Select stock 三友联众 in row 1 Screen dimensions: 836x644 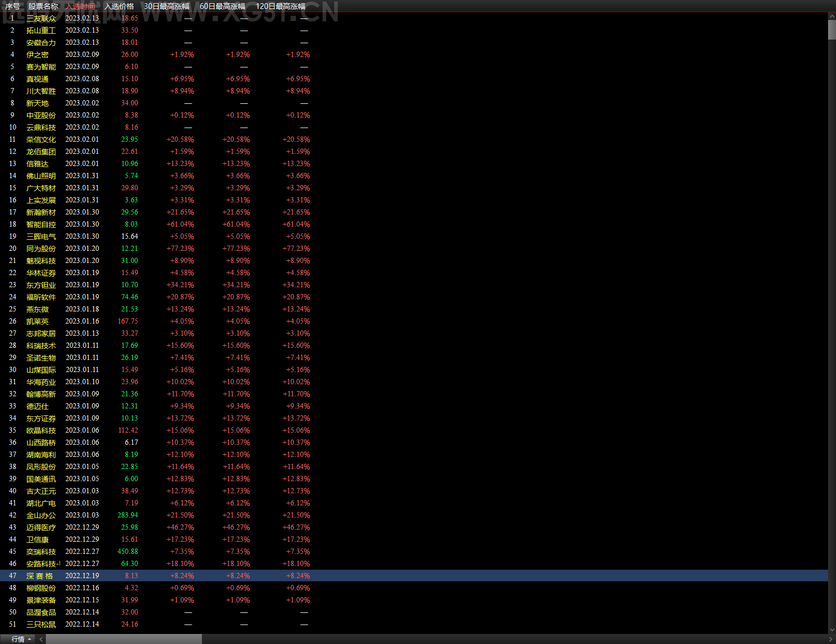[41, 18]
